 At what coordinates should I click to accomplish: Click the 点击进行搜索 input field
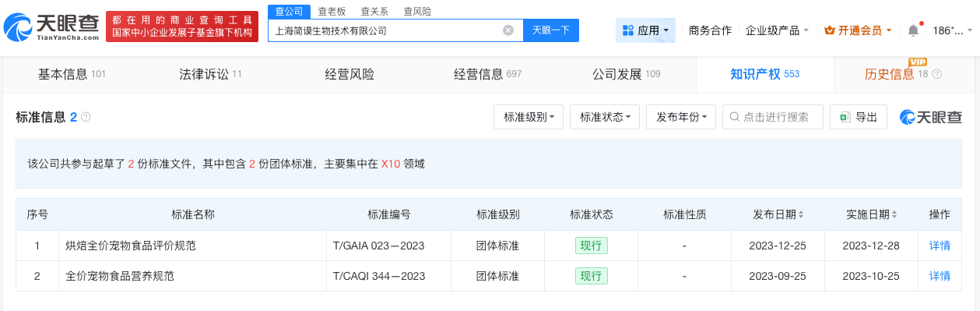click(772, 117)
